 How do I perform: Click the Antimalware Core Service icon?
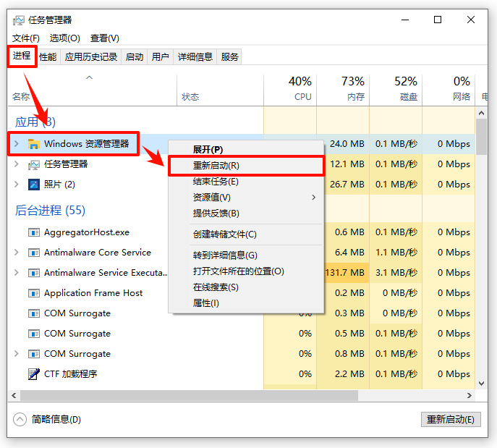33,253
